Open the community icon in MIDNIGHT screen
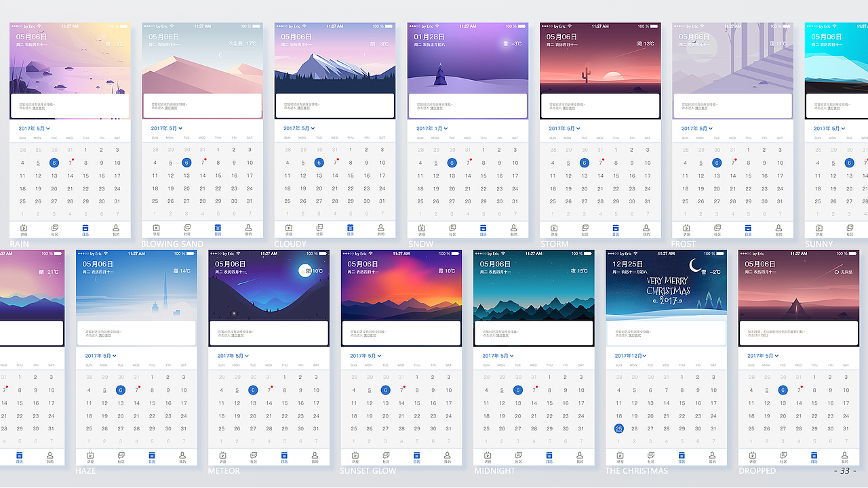868x488 pixels. [x=518, y=455]
